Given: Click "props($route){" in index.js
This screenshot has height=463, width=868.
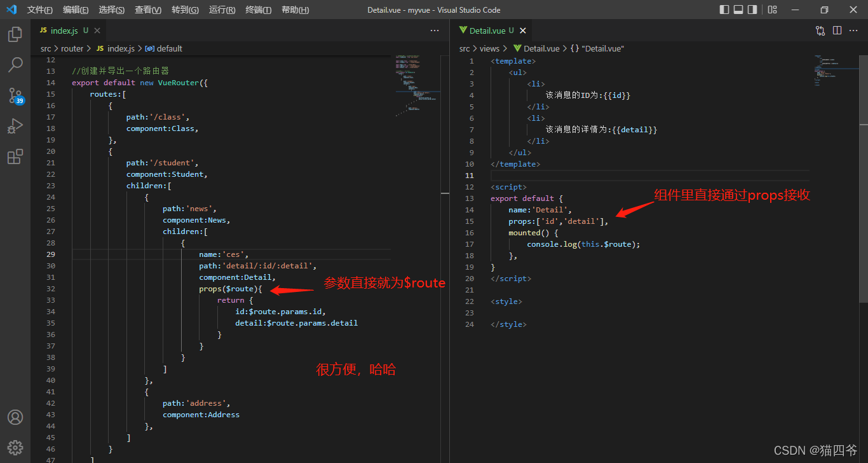Looking at the screenshot, I should coord(231,289).
